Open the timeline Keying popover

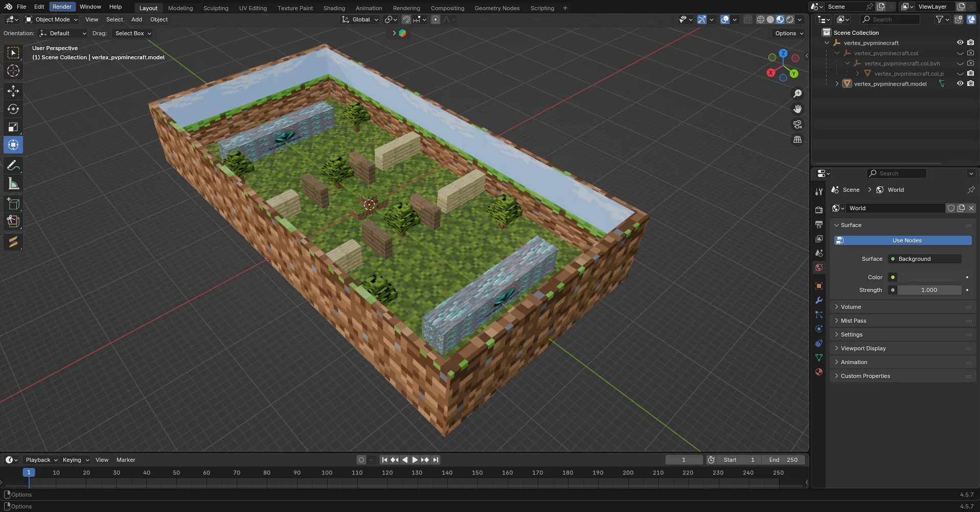[x=75, y=460]
